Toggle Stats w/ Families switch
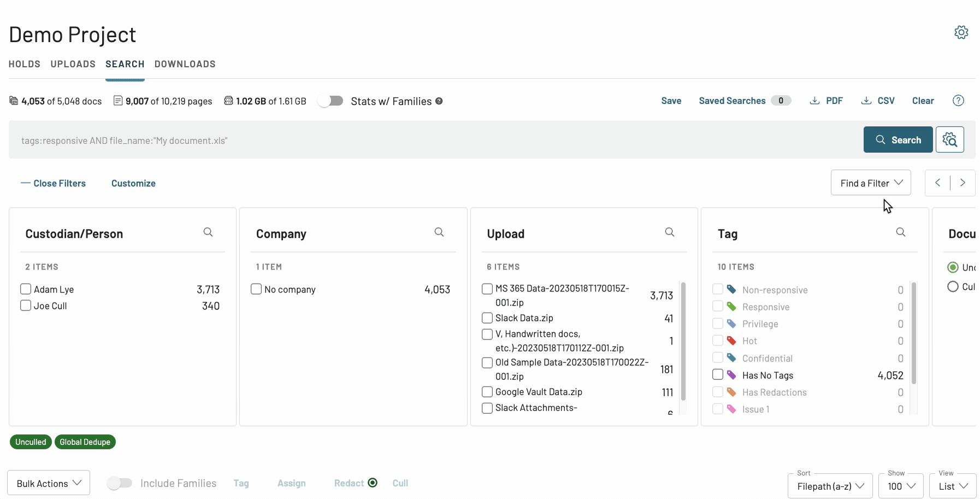This screenshot has height=499, width=980. point(330,101)
